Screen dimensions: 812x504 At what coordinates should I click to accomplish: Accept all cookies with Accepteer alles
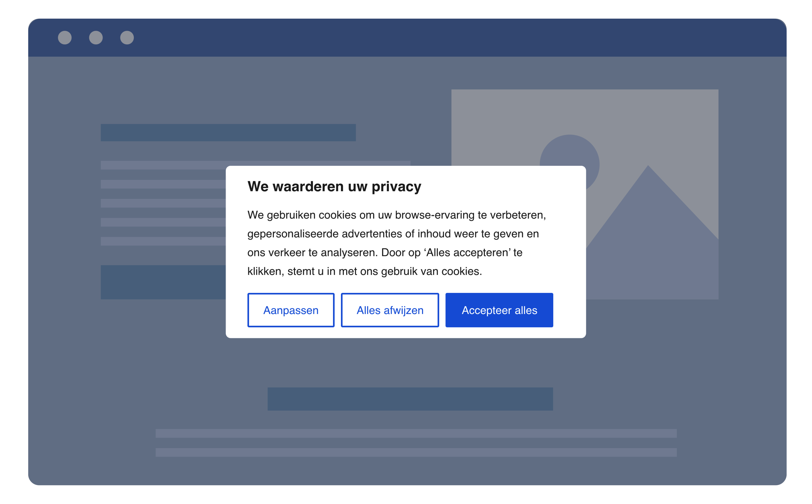[499, 310]
